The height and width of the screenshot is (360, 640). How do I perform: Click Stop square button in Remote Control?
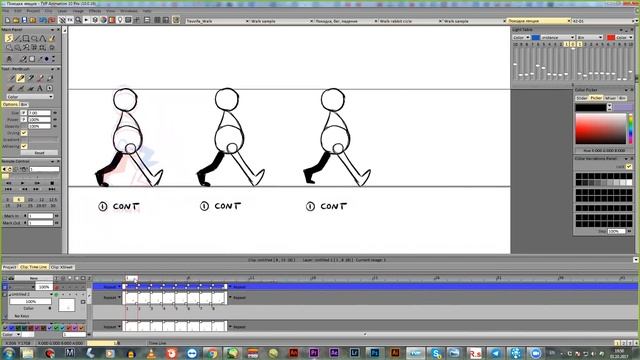(52, 183)
